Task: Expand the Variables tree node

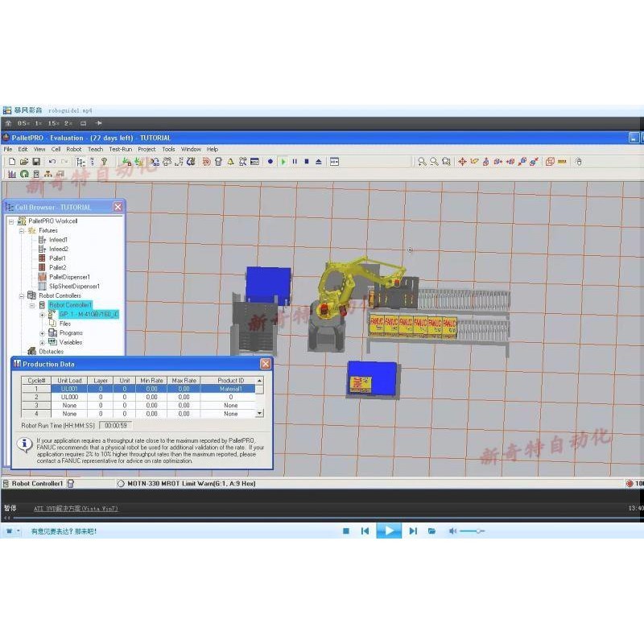Action: point(43,343)
